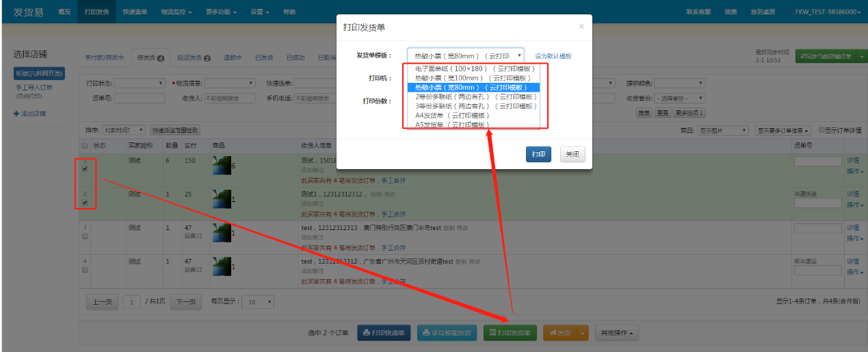Click product thumbnail of first order
The width and height of the screenshot is (868, 352).
(x=222, y=165)
